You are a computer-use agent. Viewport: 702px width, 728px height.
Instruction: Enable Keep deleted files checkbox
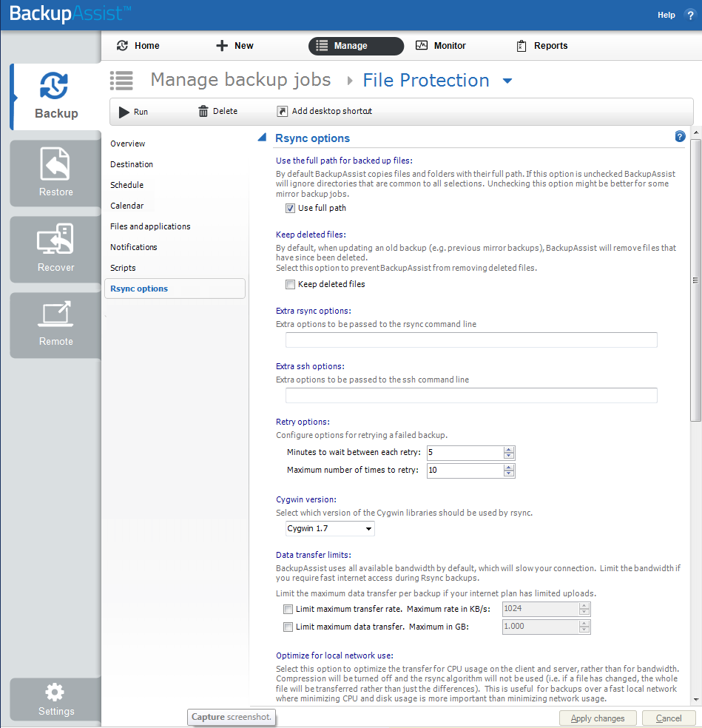[290, 285]
